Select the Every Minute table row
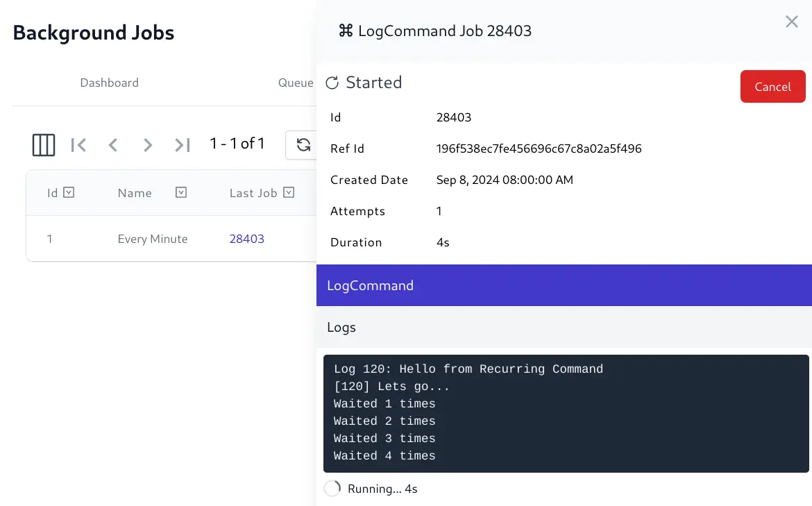The height and width of the screenshot is (506, 812). point(171,239)
